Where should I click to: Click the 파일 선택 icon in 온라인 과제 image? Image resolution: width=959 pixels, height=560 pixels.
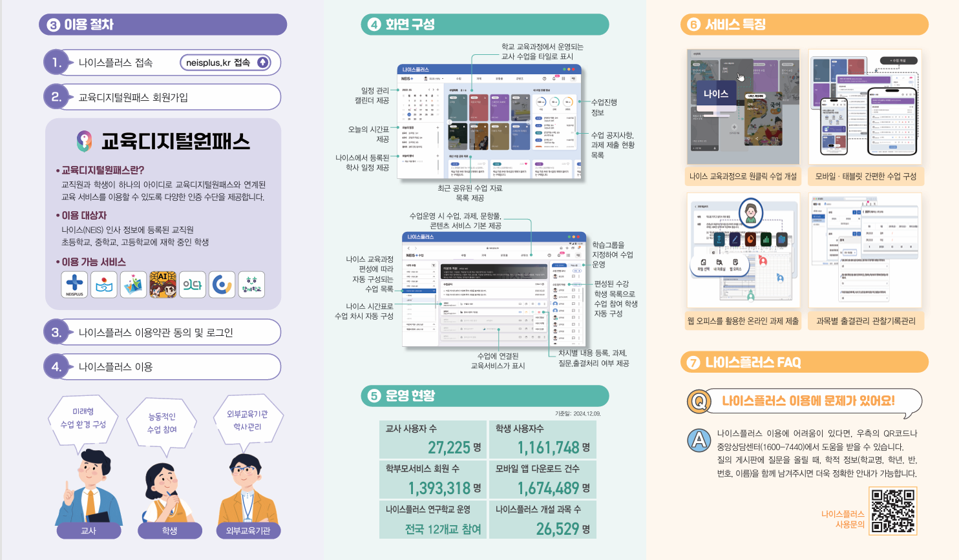(x=703, y=265)
